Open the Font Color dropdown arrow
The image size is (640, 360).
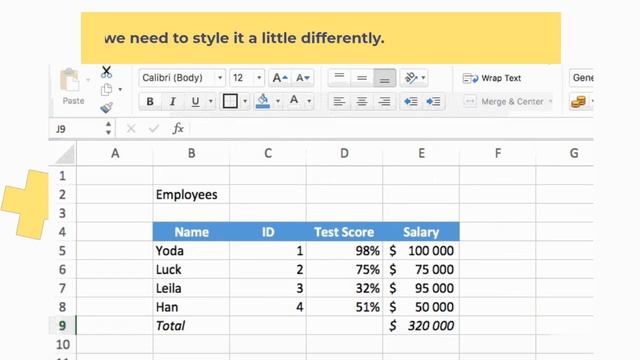click(309, 101)
